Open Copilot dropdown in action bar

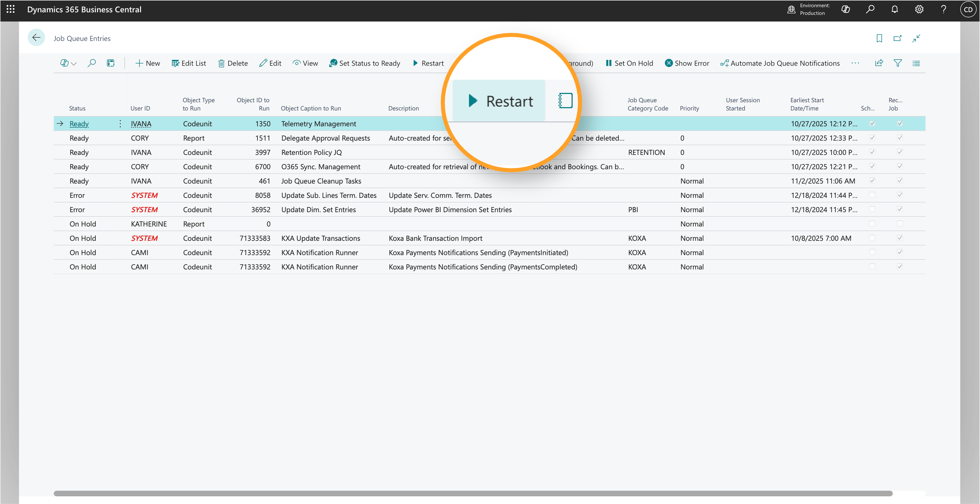(x=69, y=63)
